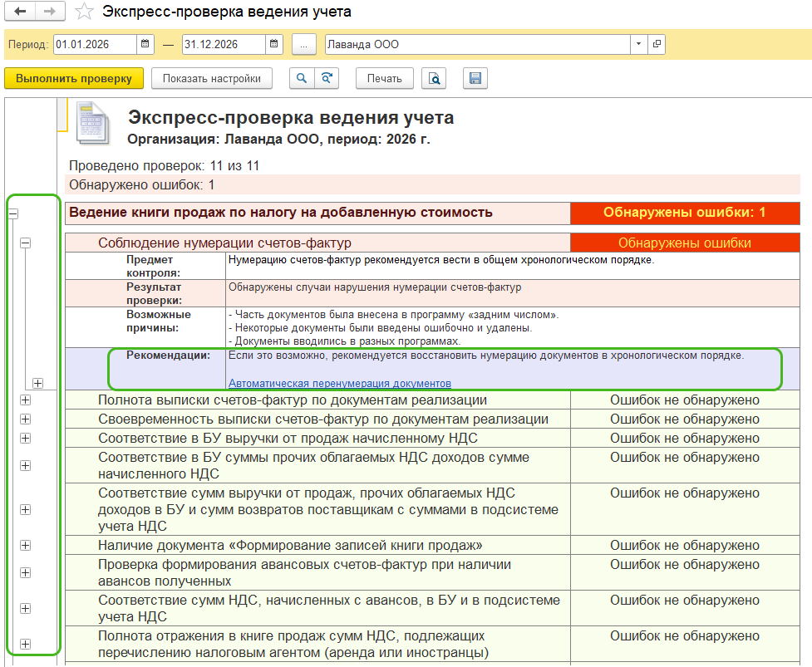Screen dimensions: 812x667
Task: Expand Полнота выписки счетов-фактур row
Action: click(x=25, y=400)
